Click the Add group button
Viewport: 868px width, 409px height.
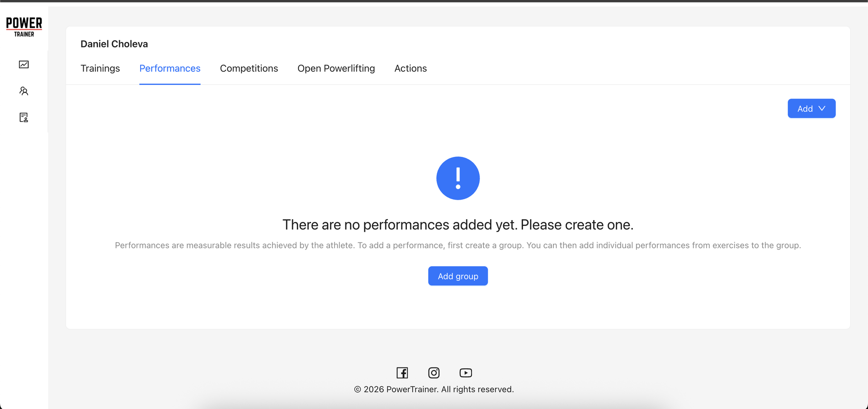click(x=458, y=276)
